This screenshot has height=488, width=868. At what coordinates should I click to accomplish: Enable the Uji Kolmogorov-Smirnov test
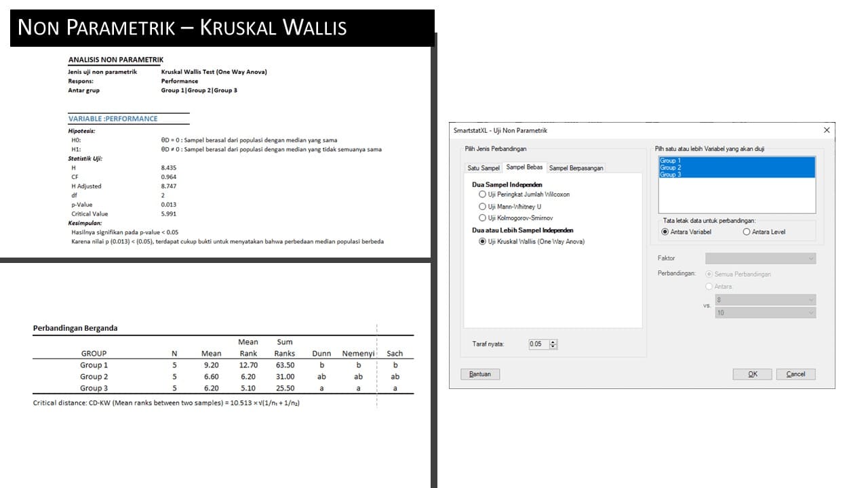pyautogui.click(x=483, y=218)
